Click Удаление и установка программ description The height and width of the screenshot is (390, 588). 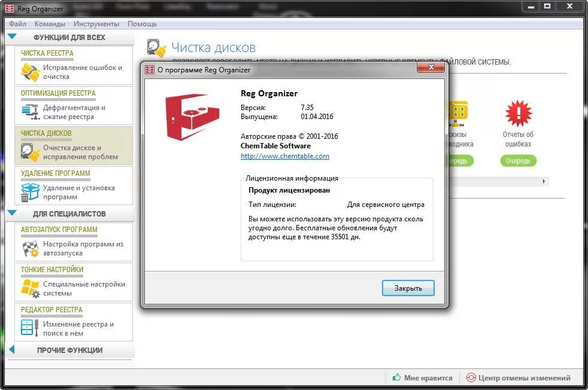(x=79, y=192)
